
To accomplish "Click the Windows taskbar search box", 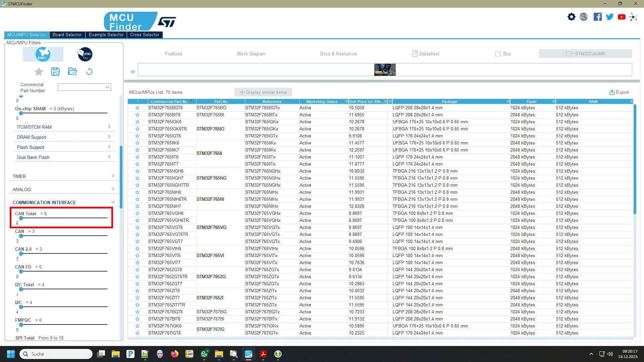I will coord(56,354).
